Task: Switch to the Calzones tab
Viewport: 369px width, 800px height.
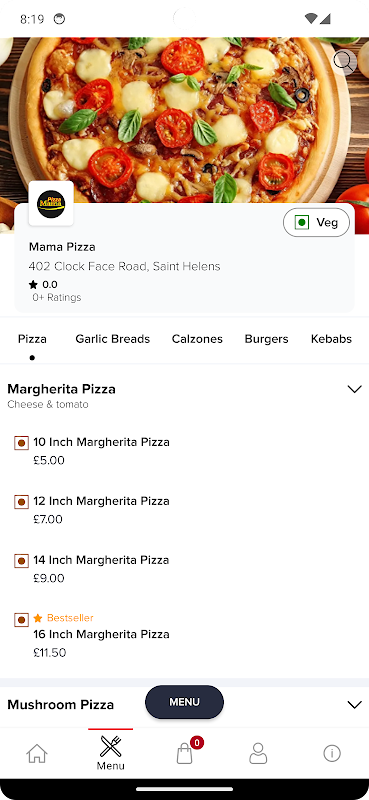Action: (x=197, y=339)
